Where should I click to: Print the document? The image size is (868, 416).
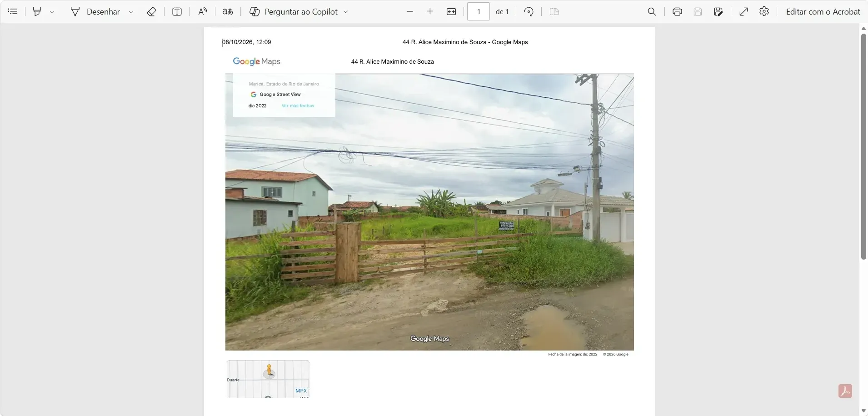[x=677, y=11]
